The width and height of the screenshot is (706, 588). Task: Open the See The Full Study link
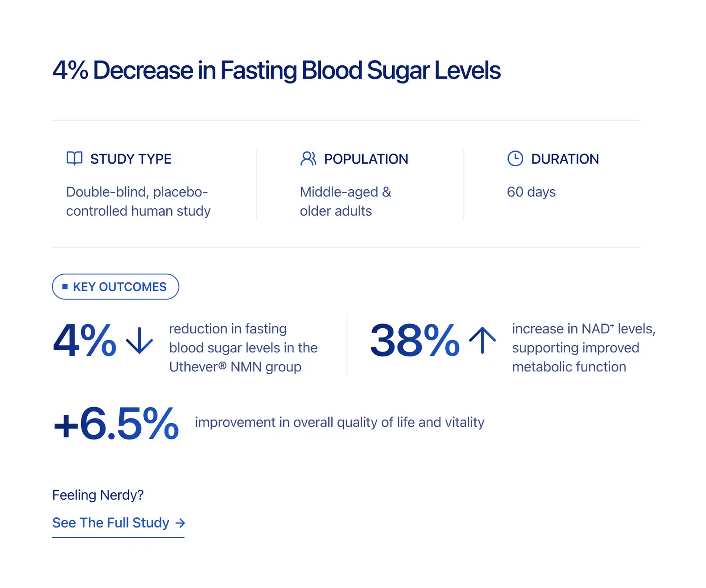(x=118, y=523)
